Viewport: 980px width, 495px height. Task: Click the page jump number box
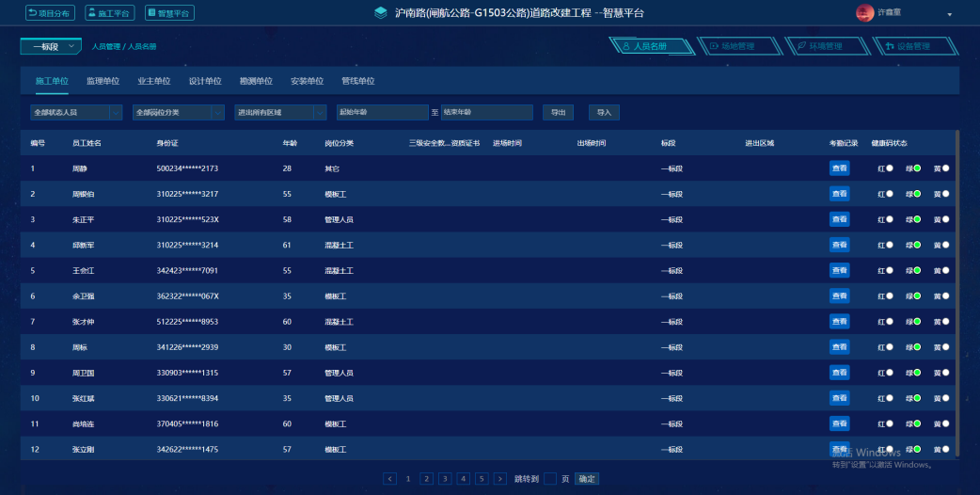550,479
